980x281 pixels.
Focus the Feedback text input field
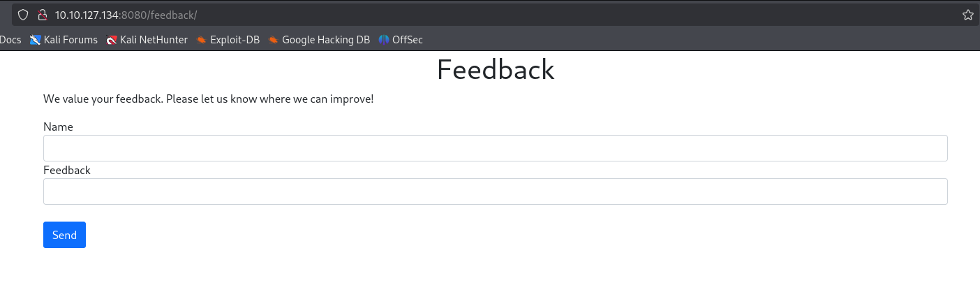[x=496, y=192]
